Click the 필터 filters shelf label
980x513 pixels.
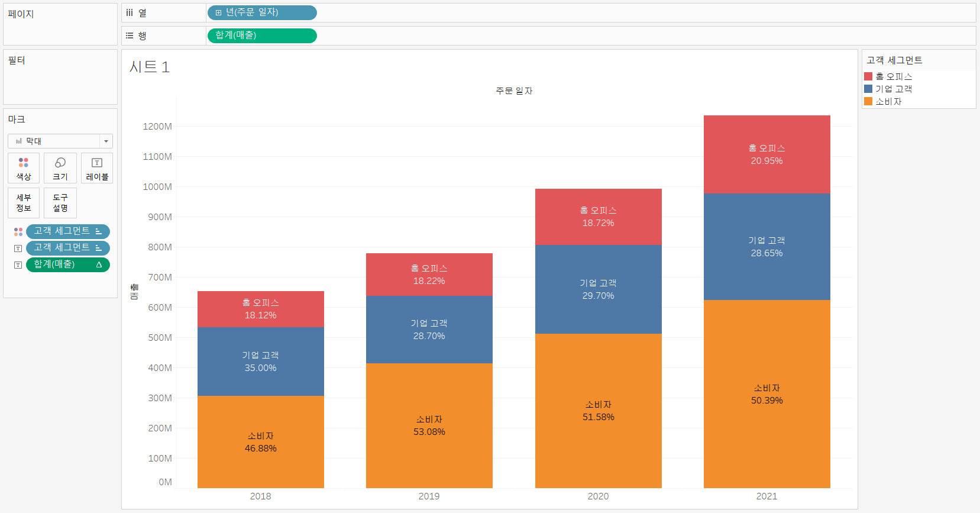point(17,60)
